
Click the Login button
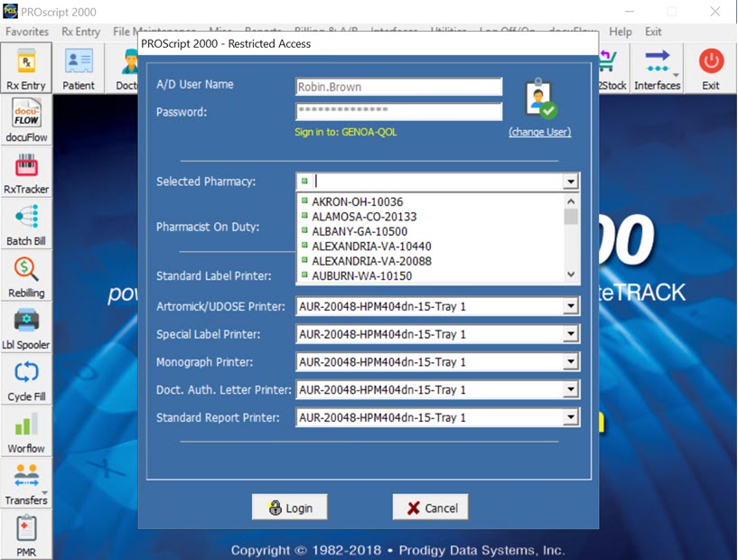coord(289,508)
